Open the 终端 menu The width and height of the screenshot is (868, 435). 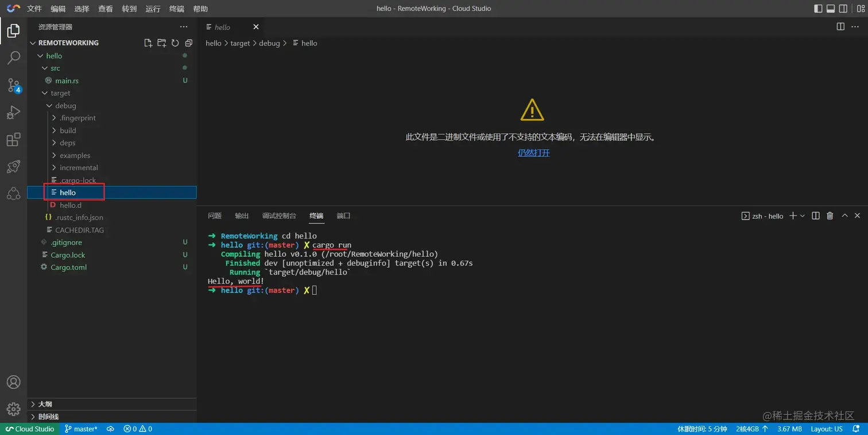click(x=177, y=9)
